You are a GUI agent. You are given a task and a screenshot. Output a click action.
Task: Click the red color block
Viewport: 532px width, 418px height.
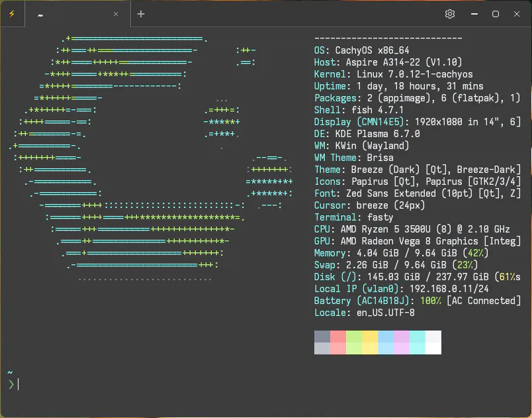pyautogui.click(x=338, y=342)
